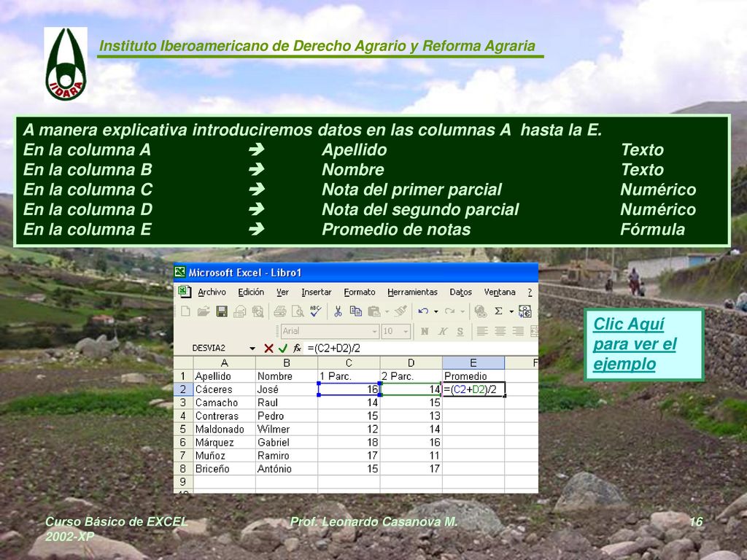Confirm formula with the green check mark
Viewport: 747px width, 560px height.
coord(282,349)
